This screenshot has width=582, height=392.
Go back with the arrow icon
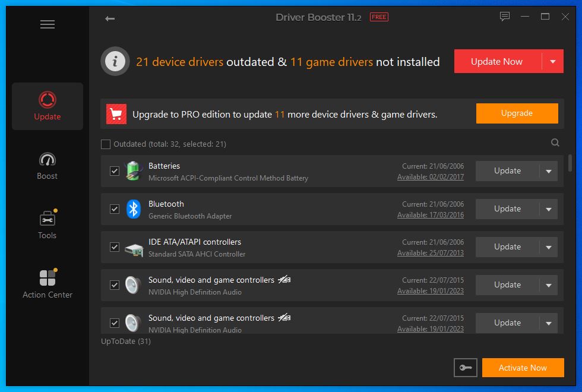point(110,18)
